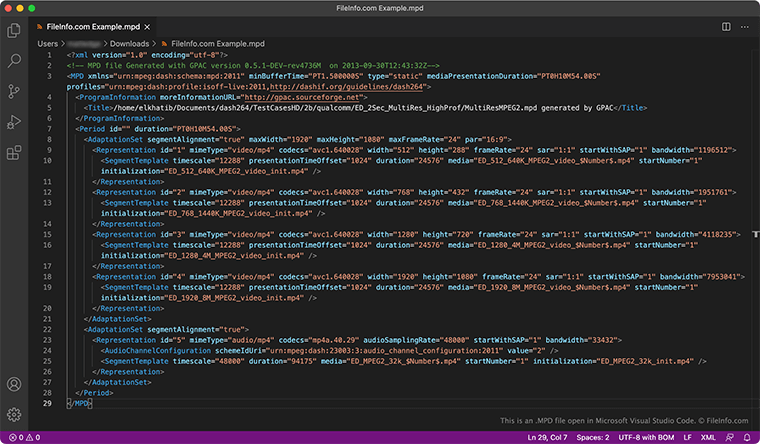Open the Source Control view
Image resolution: width=760 pixels, height=444 pixels.
[x=14, y=91]
